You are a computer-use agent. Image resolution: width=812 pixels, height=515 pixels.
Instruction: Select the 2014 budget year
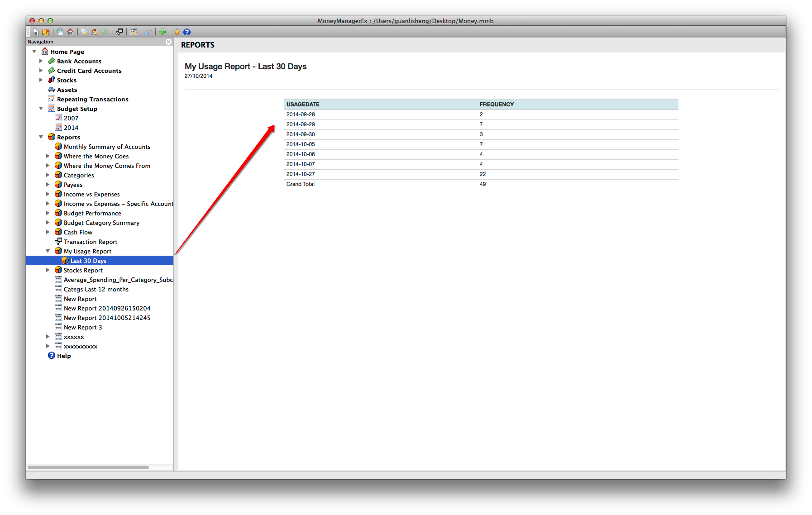tap(71, 128)
